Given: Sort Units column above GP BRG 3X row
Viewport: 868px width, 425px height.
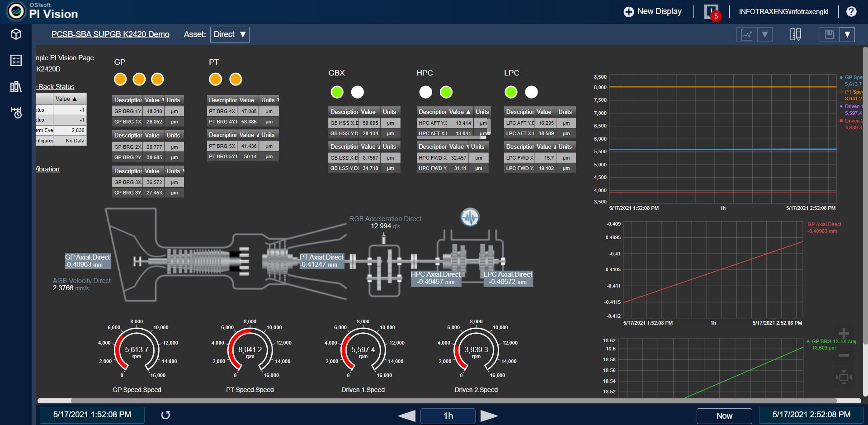Looking at the screenshot, I should click(x=175, y=171).
